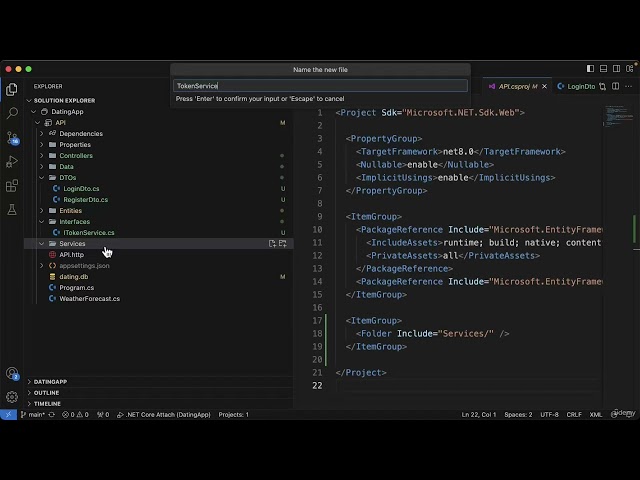Screen dimensions: 640x480
Task: Open the Run and Debug icon
Action: (x=12, y=162)
